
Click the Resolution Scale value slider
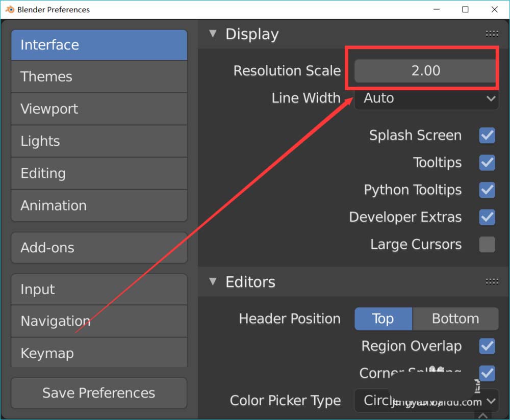pos(425,71)
